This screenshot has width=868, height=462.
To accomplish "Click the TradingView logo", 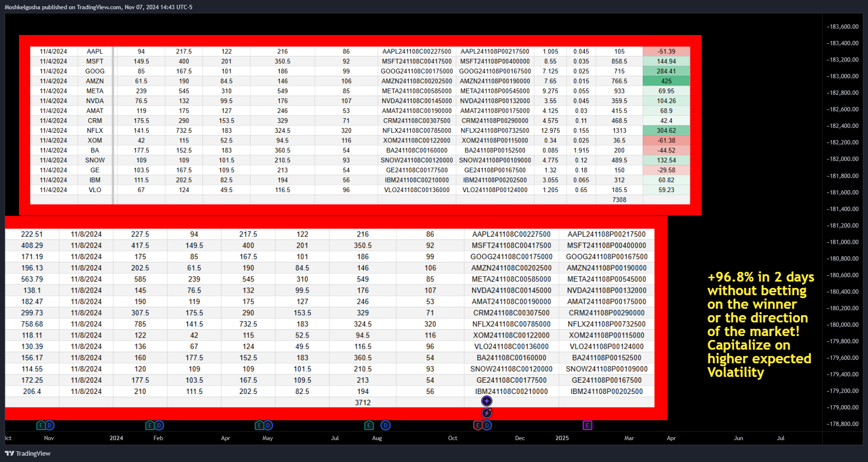I will click(x=28, y=453).
